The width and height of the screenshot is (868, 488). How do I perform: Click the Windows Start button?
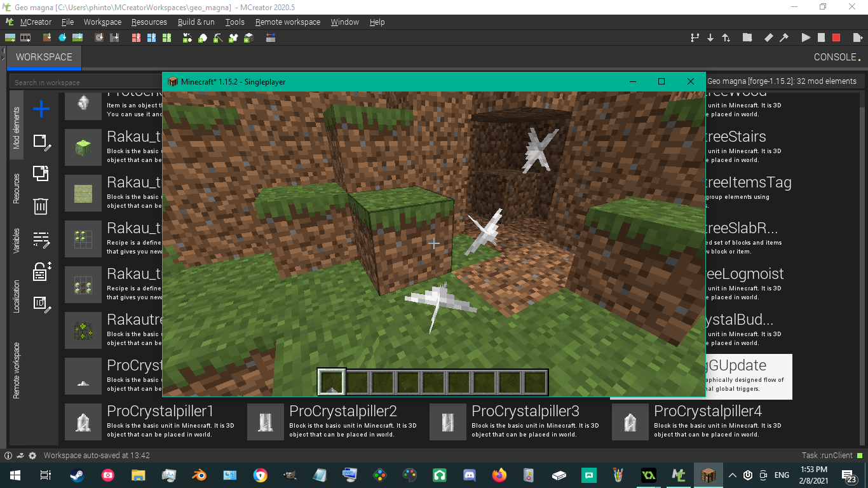pos(15,475)
